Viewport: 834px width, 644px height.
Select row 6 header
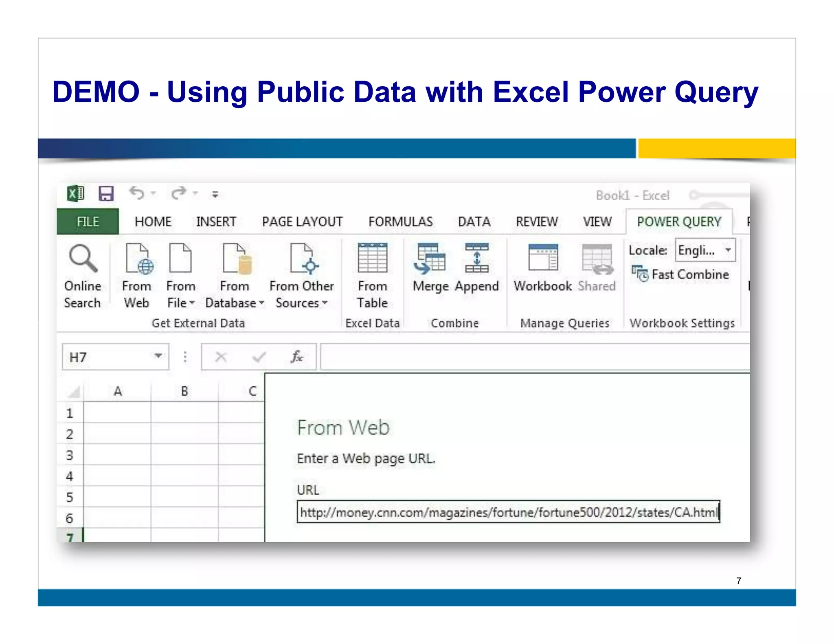point(70,518)
